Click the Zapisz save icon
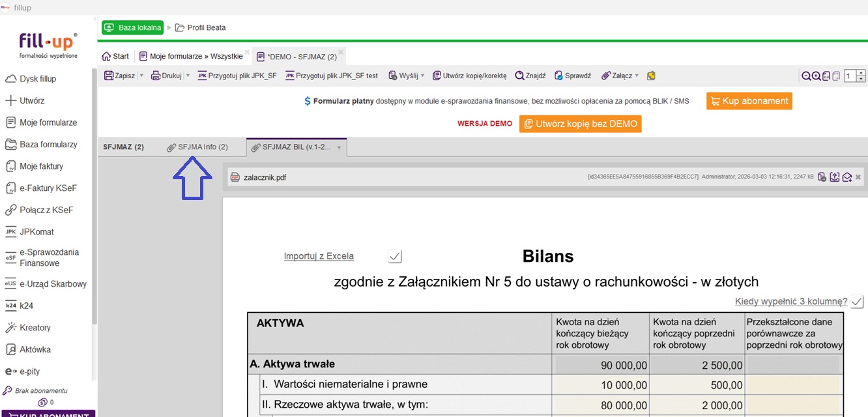The height and width of the screenshot is (417, 868). pos(109,76)
